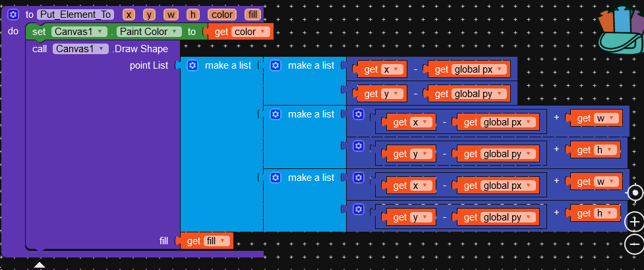Edit the procedure name Put_Element_To

[x=76, y=15]
